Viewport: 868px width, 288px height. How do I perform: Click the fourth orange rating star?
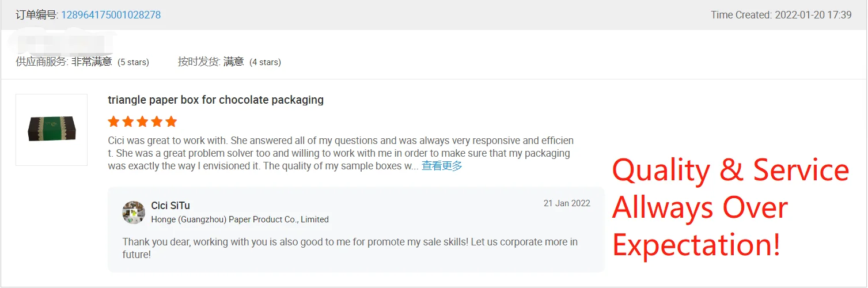(x=157, y=122)
